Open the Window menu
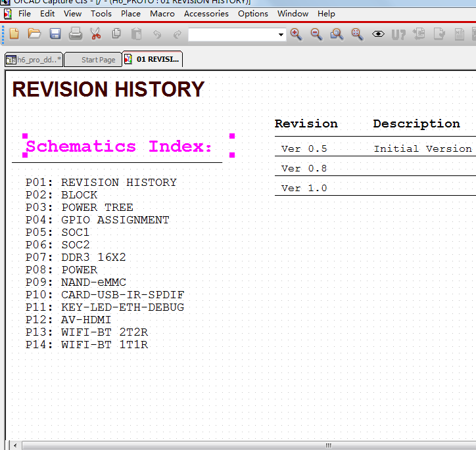 point(293,14)
